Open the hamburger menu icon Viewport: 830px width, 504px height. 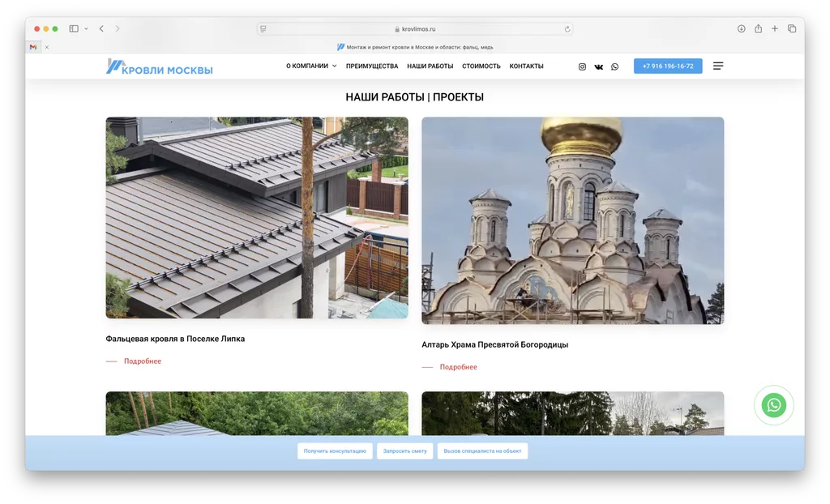pyautogui.click(x=718, y=66)
